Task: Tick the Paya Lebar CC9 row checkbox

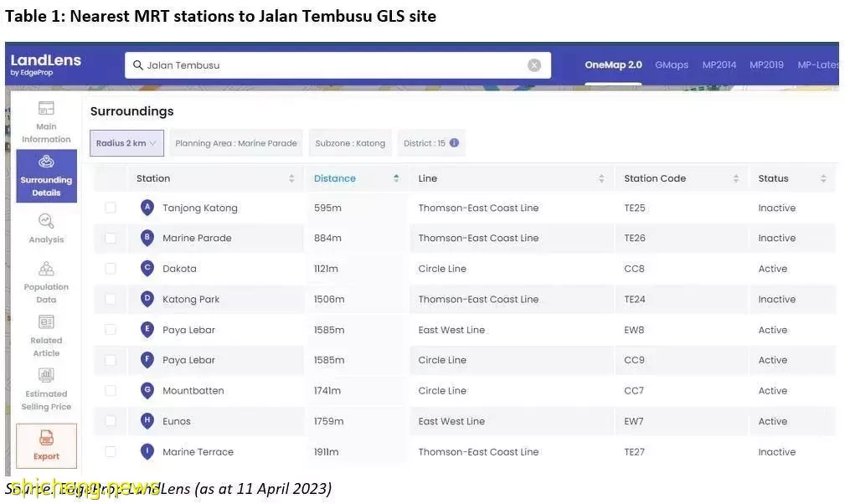Action: pyautogui.click(x=111, y=360)
